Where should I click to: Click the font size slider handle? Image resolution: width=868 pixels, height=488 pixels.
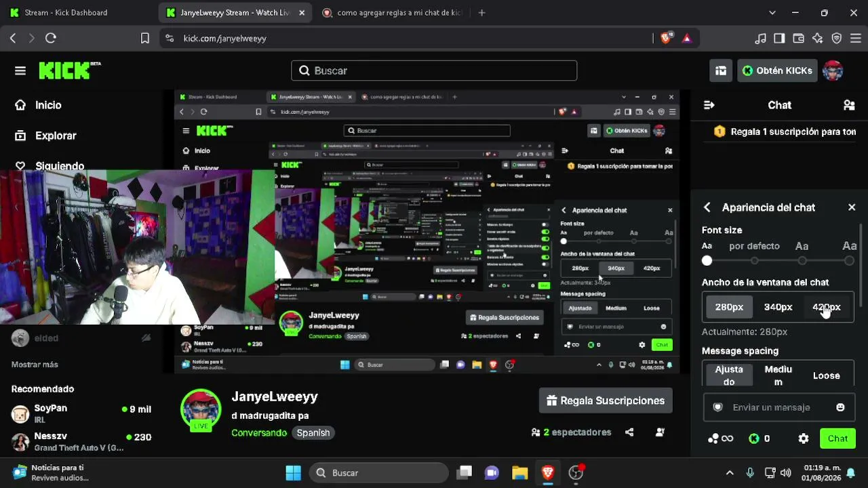707,261
